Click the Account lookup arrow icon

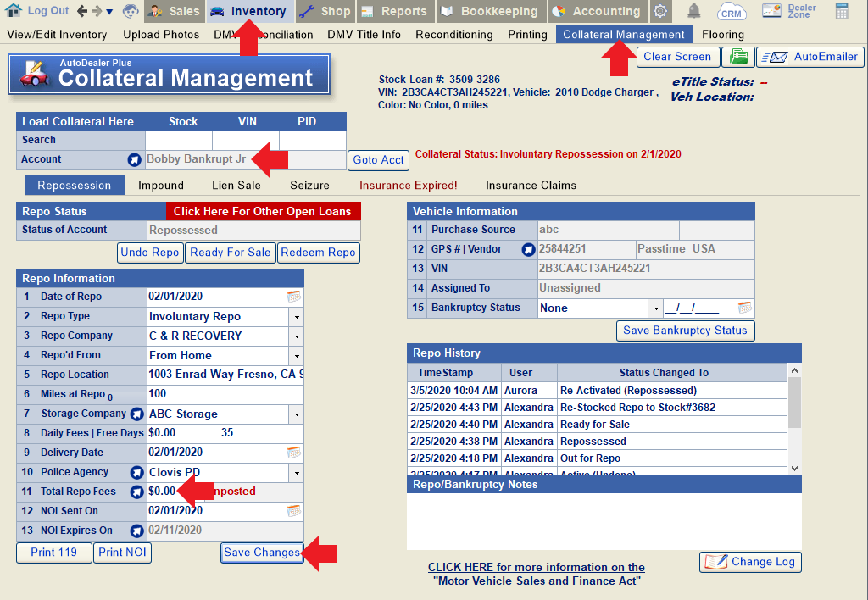(x=134, y=160)
